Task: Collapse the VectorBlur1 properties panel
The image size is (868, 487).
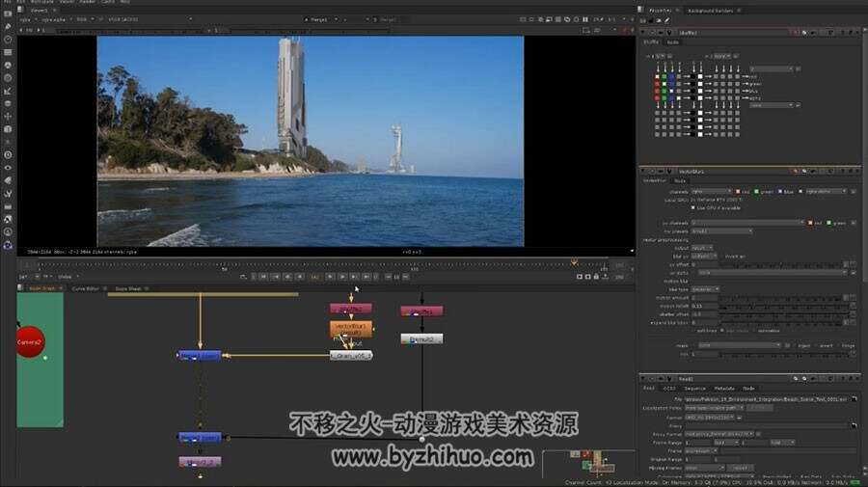Action: (642, 172)
